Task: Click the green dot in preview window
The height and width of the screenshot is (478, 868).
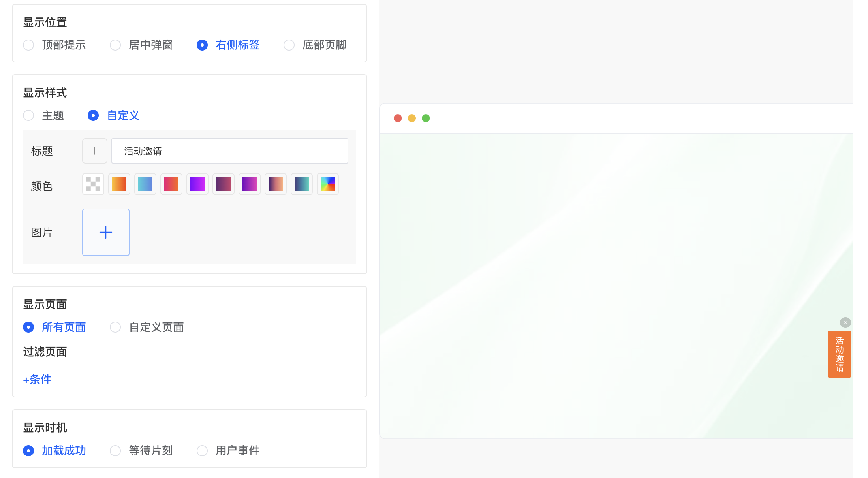Action: (x=426, y=118)
